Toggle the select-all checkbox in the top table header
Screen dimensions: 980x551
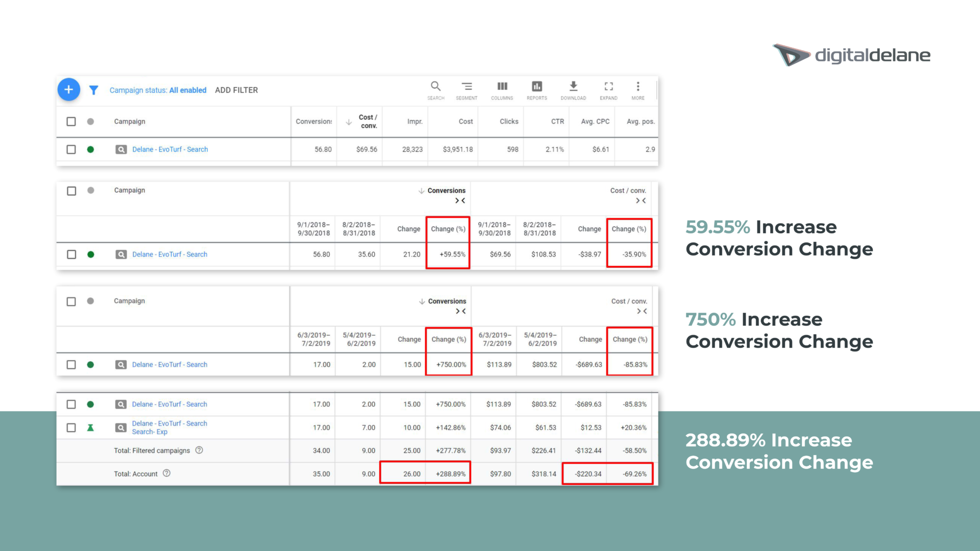[x=71, y=121]
